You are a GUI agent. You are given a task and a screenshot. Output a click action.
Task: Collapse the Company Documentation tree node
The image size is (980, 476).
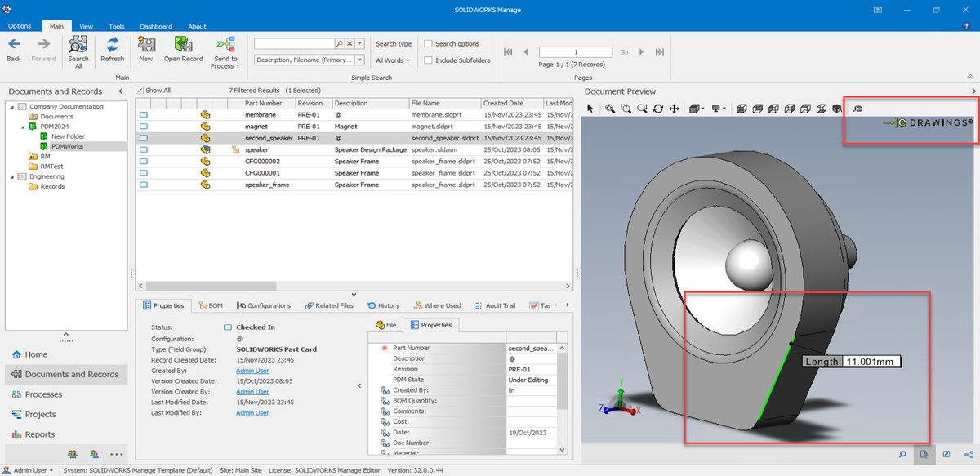click(x=11, y=107)
